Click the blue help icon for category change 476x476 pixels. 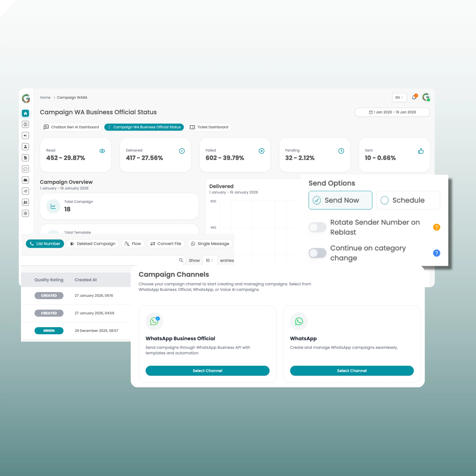tap(436, 253)
